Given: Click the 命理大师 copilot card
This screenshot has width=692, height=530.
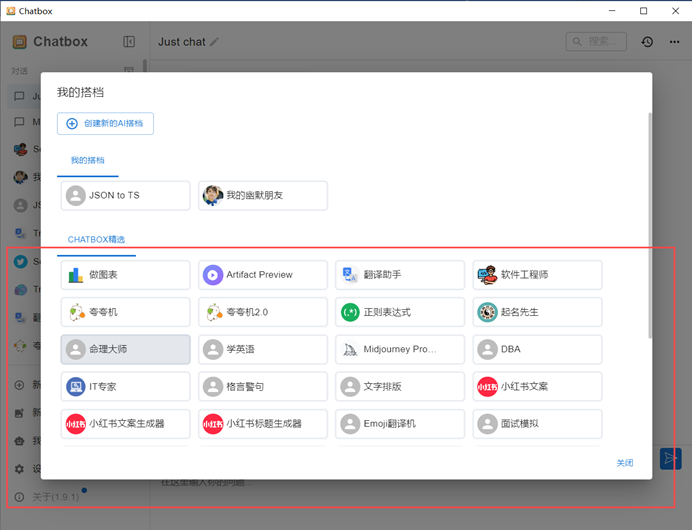Looking at the screenshot, I should (x=125, y=349).
